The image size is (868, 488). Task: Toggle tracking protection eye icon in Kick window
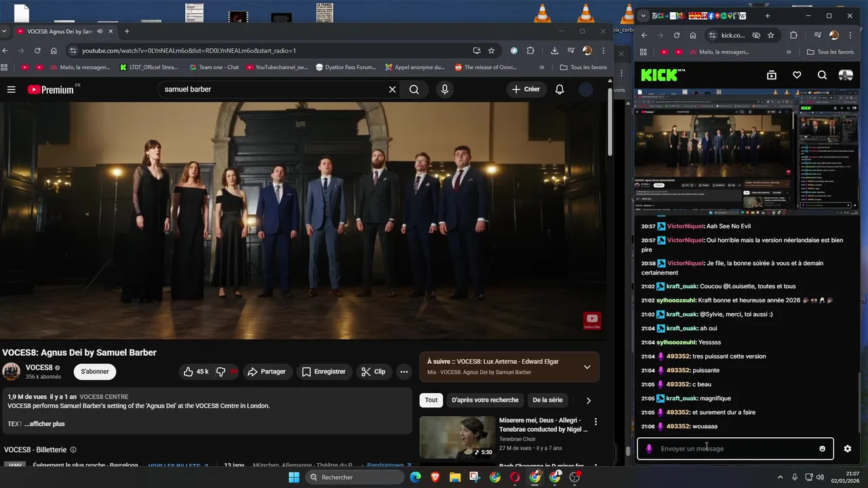756,35
